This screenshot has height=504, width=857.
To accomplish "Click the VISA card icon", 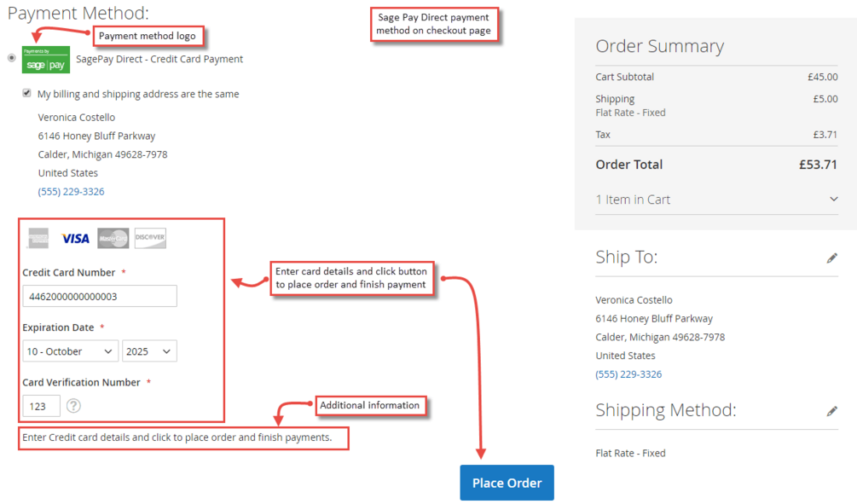I will (75, 238).
